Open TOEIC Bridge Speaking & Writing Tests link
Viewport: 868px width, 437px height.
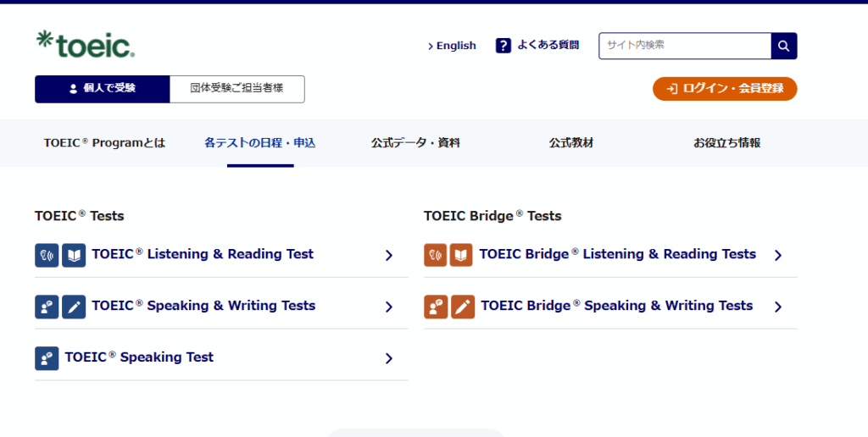[x=617, y=306]
